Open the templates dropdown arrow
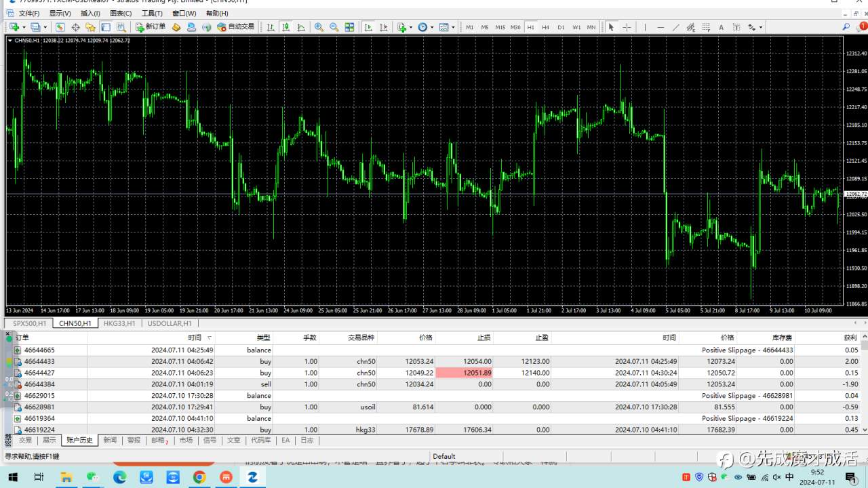 pos(454,27)
